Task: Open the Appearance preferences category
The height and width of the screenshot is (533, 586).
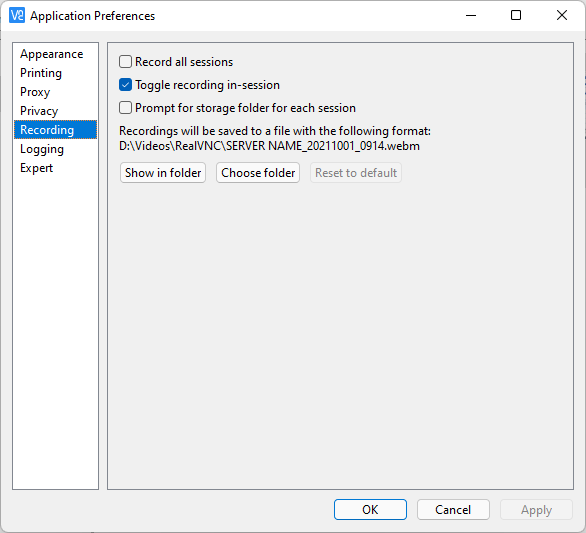Action: click(52, 54)
